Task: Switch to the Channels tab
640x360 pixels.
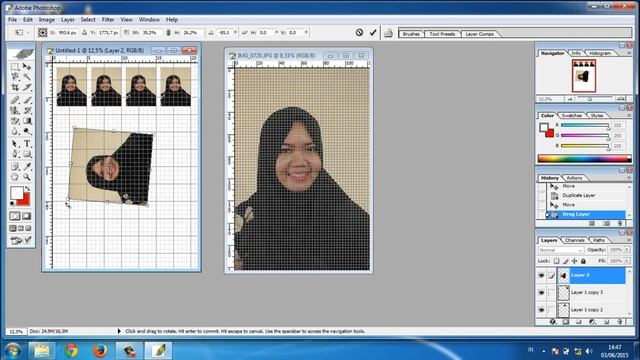Action: 574,240
